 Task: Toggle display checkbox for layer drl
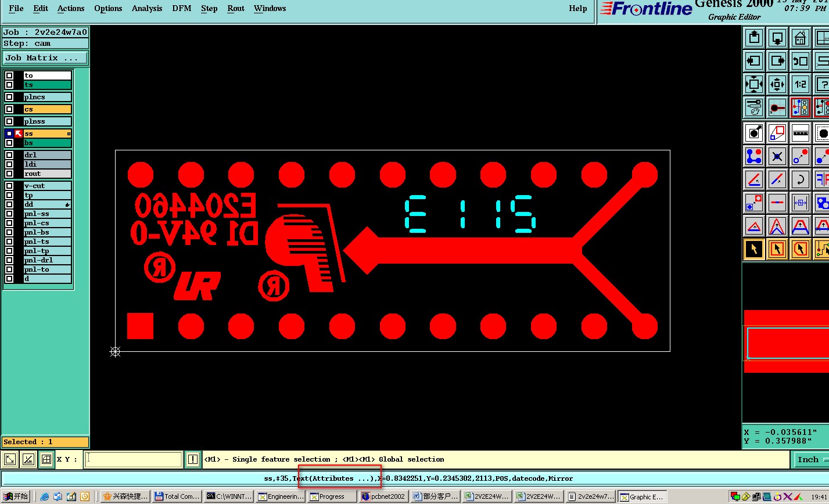tap(9, 155)
